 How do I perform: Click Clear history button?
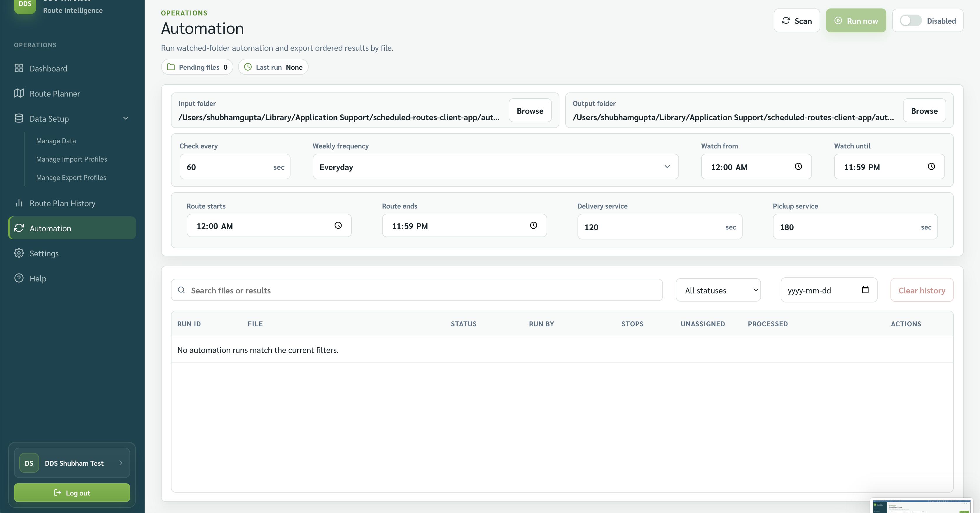(922, 290)
